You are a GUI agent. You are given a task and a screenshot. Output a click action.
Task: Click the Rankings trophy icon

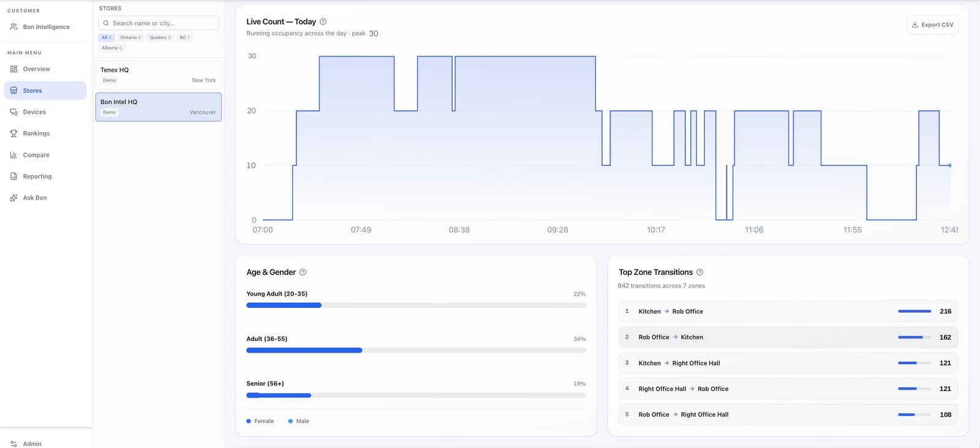pos(13,133)
